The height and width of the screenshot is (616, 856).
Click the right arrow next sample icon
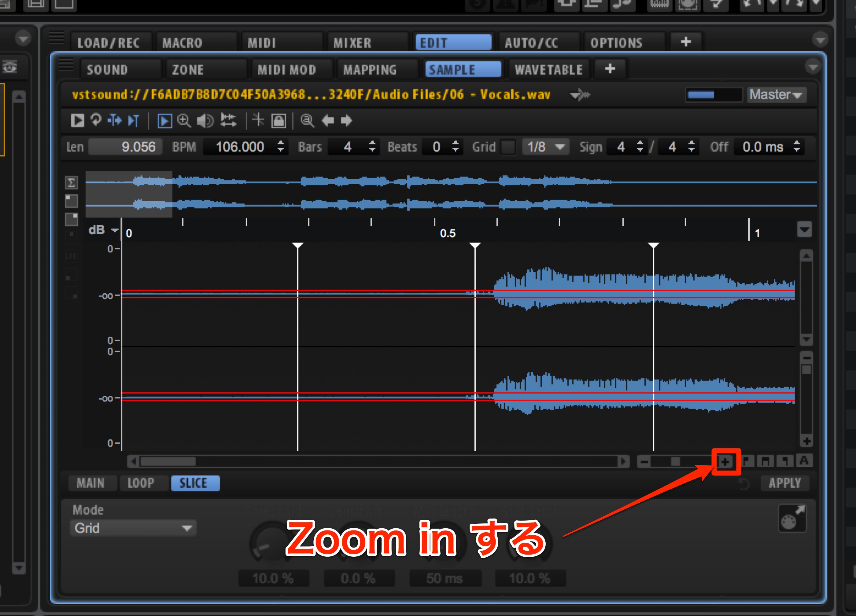tap(346, 121)
